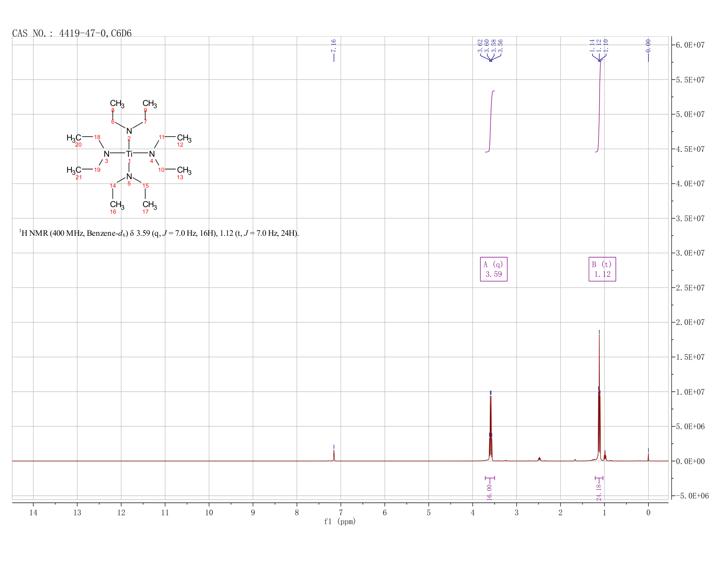
Task: Click the 1.10 peak label
Action: (606, 46)
